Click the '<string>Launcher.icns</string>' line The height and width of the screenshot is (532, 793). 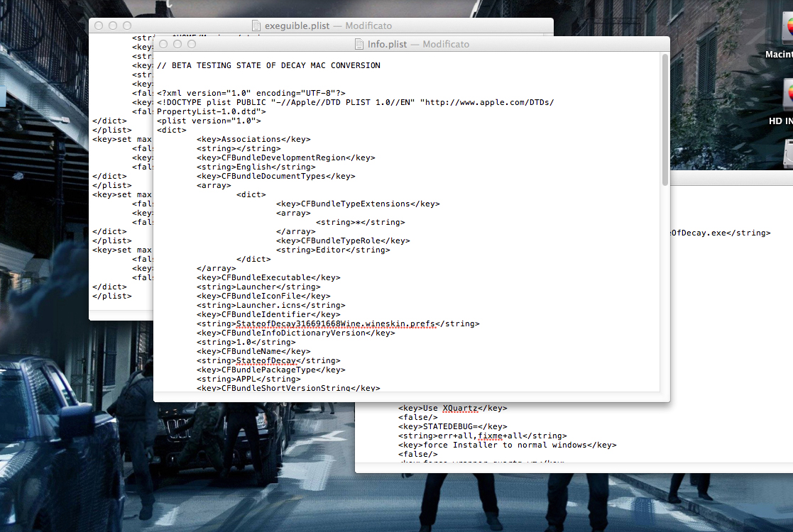click(271, 306)
